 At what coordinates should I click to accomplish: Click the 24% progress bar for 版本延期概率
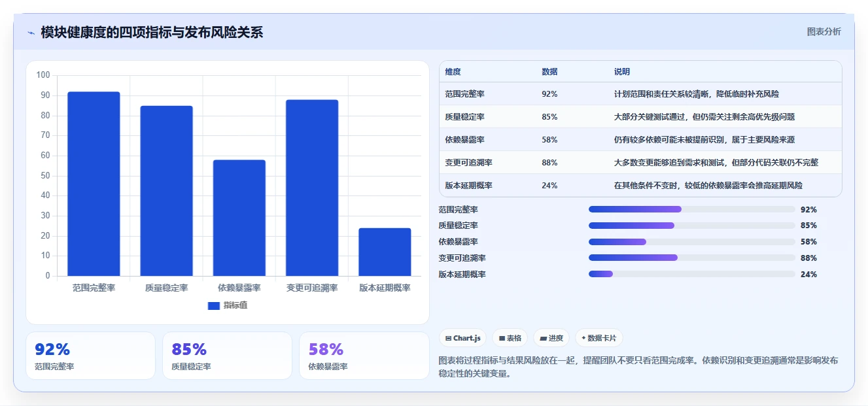coord(692,275)
